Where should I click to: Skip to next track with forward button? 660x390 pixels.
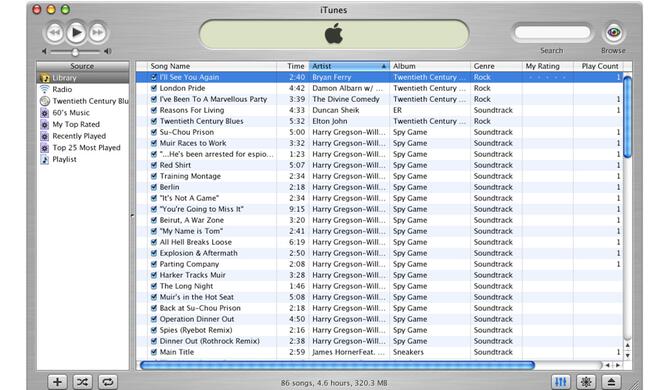(98, 33)
